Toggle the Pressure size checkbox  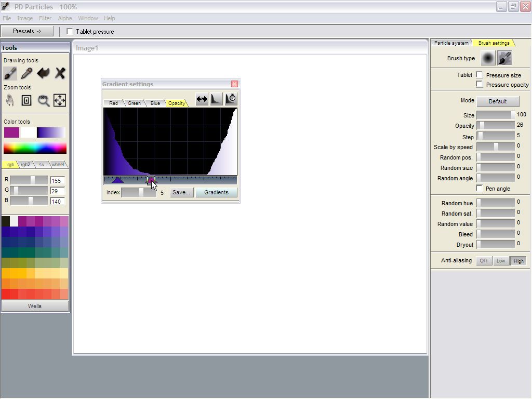(x=480, y=75)
